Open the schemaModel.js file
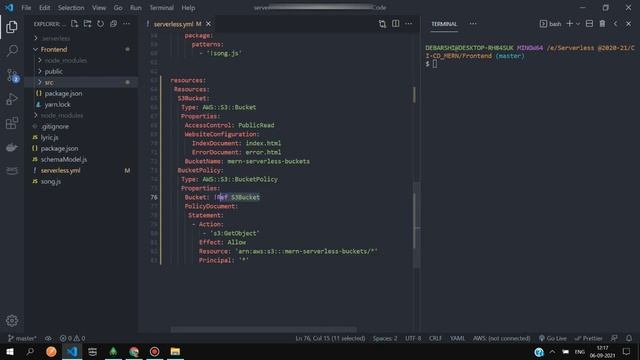640x360 pixels. pos(81,160)
